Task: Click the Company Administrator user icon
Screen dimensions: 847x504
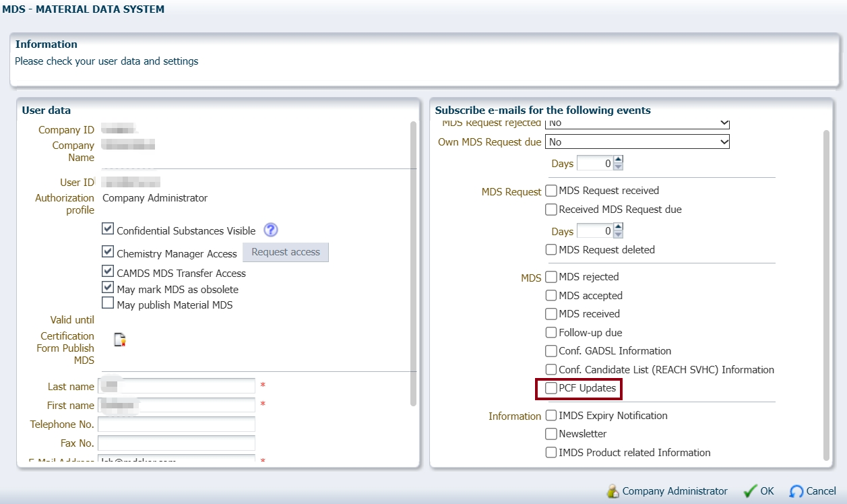Action: pos(613,491)
